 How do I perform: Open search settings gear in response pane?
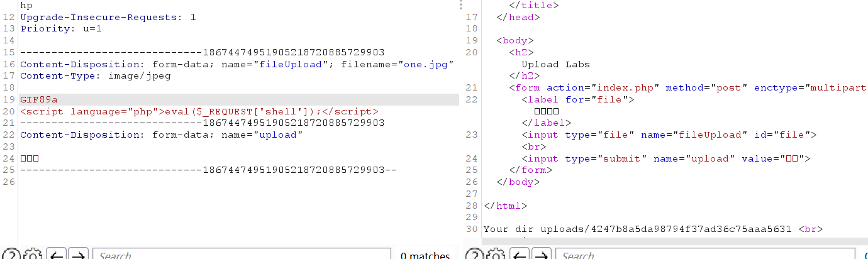[x=496, y=255]
